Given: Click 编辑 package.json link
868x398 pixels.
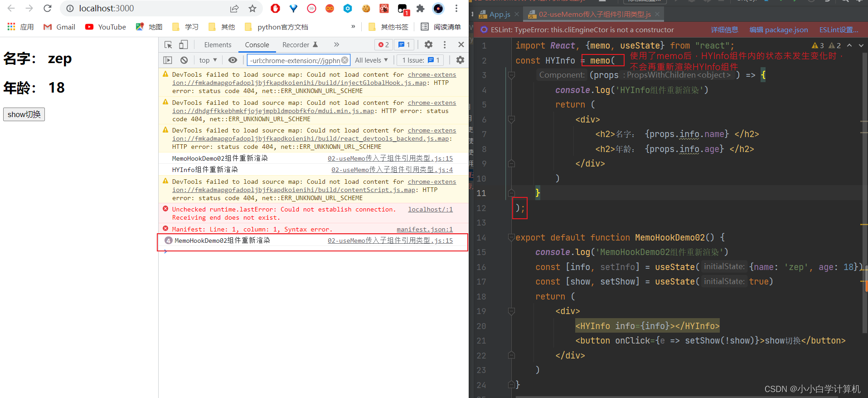Looking at the screenshot, I should 778,30.
